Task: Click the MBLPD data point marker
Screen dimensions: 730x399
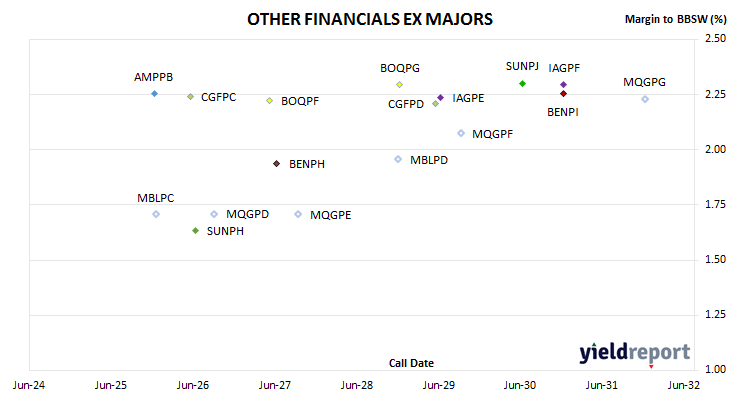Action: (398, 159)
